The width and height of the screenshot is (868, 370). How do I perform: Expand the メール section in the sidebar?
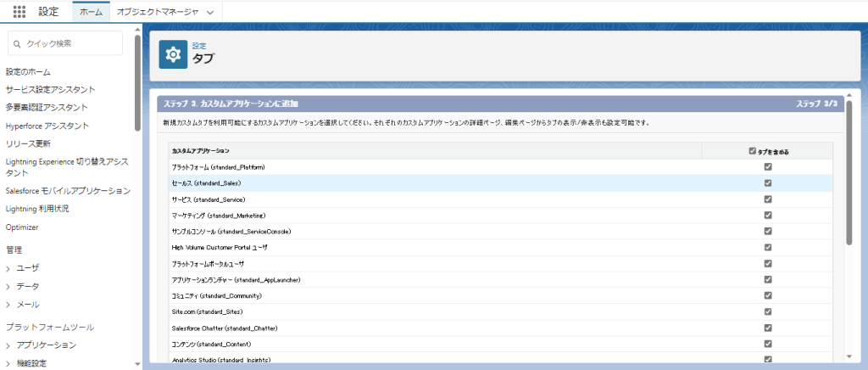point(8,305)
